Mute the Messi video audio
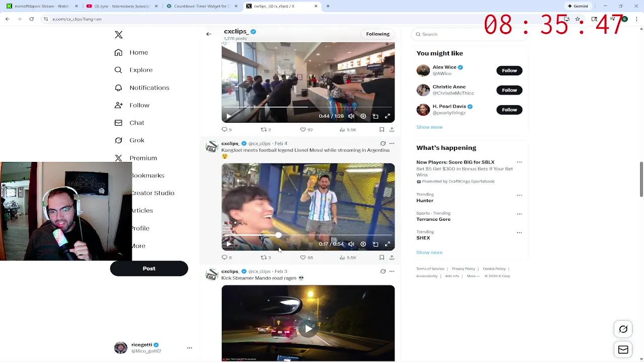This screenshot has width=644, height=362. pyautogui.click(x=351, y=244)
